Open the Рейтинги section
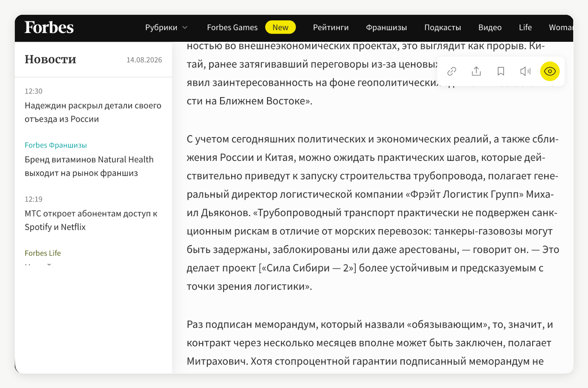Screen dimensions: 588x388 click(x=331, y=27)
